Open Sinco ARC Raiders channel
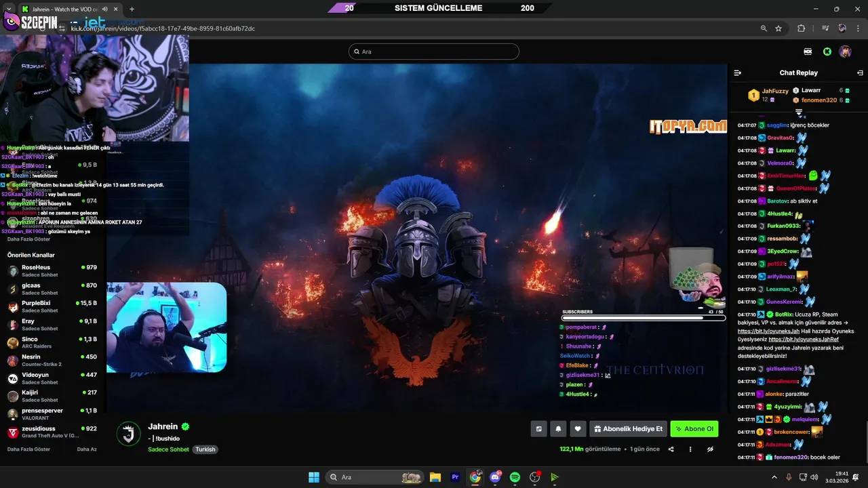Screen dimensions: 868x488 [x=53, y=342]
